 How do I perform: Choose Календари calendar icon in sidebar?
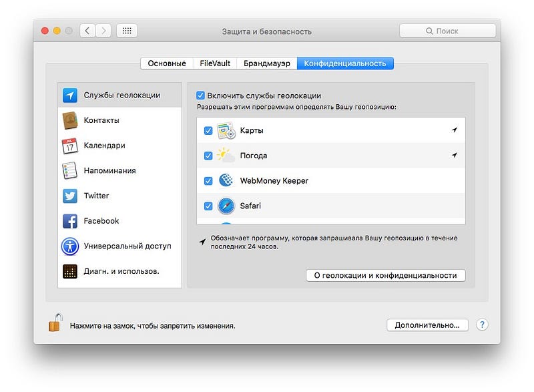click(x=70, y=146)
